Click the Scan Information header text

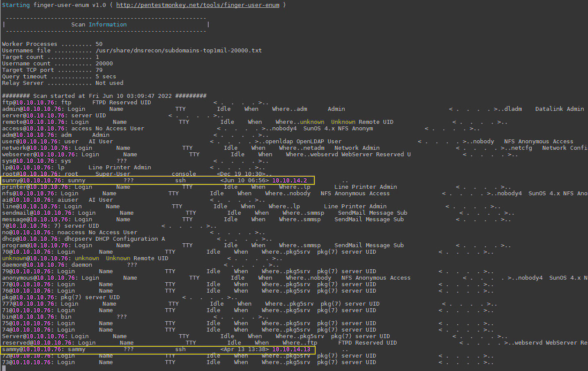point(99,25)
